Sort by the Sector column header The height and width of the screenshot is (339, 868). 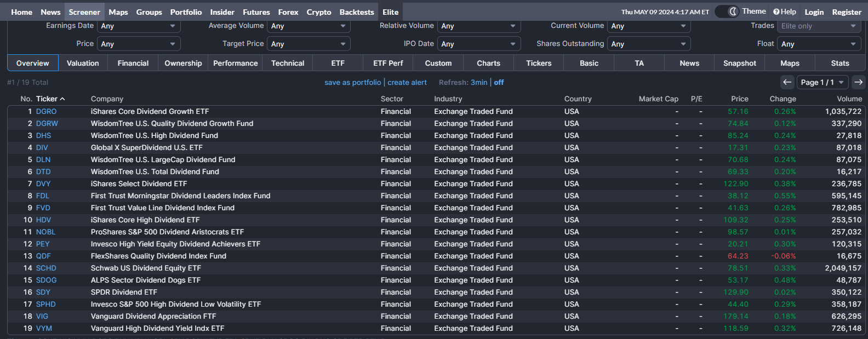tap(392, 99)
